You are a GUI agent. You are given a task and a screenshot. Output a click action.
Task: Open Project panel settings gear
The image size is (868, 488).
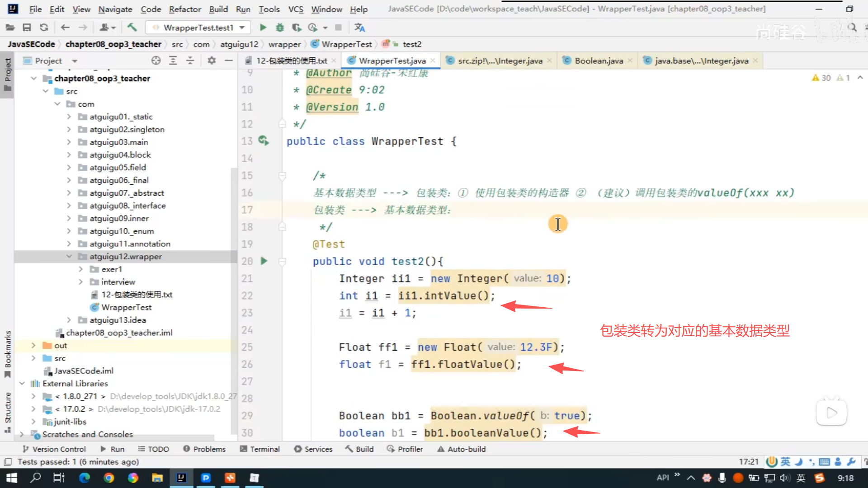point(212,61)
